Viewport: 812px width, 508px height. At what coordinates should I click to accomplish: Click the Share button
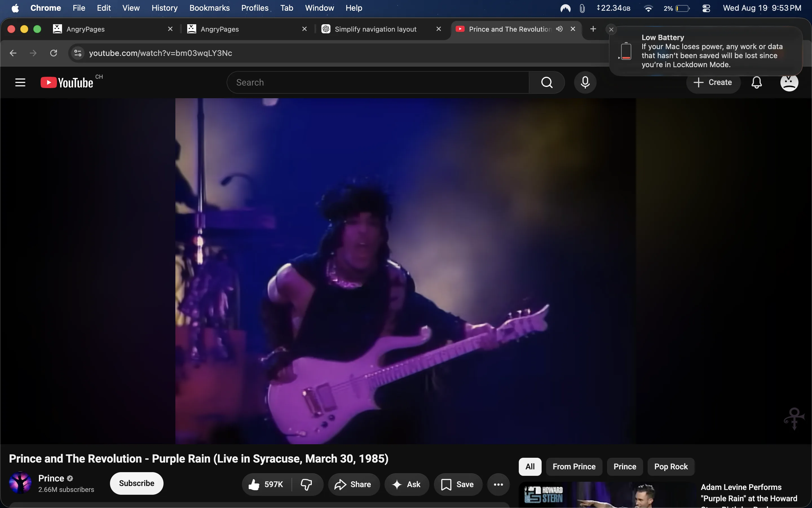click(x=354, y=484)
